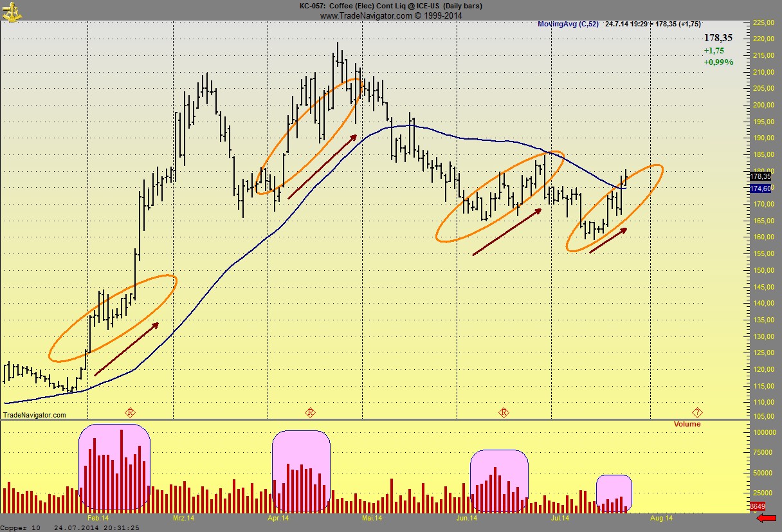782x532 pixels.
Task: Click the 190,00 price axis value
Action: 762,138
